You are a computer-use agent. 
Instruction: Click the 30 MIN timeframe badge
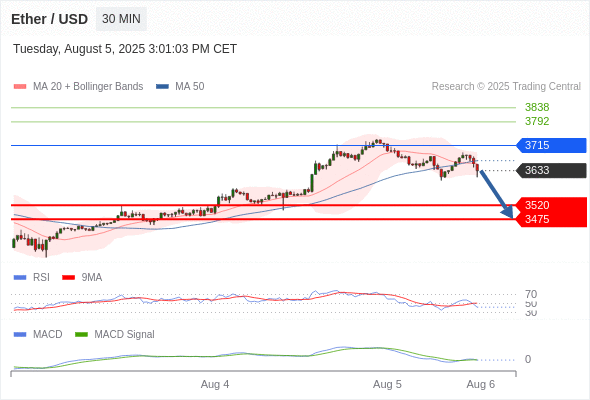[121, 19]
